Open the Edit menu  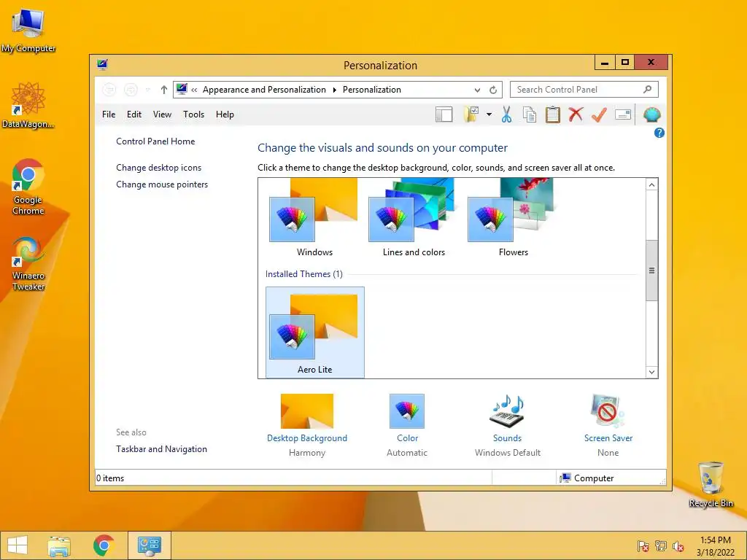134,114
